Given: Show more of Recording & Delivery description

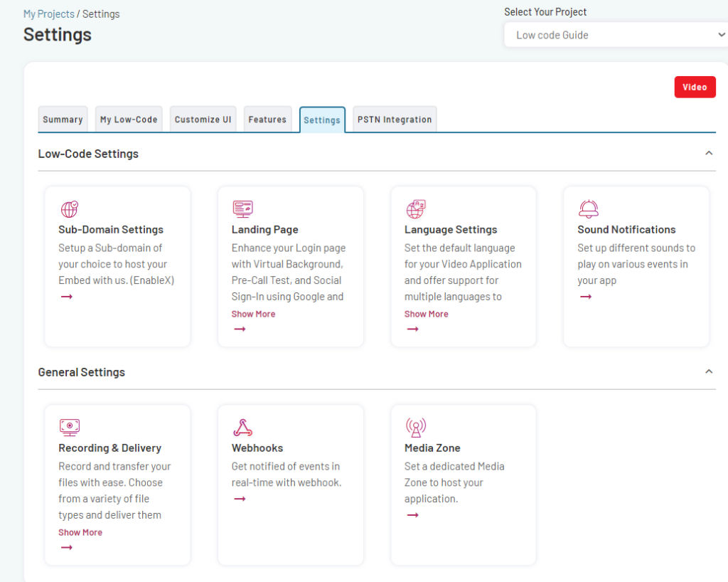Looking at the screenshot, I should point(80,532).
